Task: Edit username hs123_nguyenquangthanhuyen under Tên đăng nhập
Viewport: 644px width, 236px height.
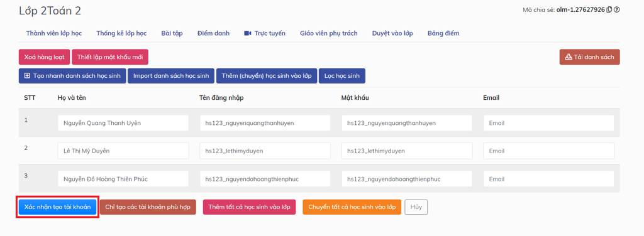Action: click(265, 123)
